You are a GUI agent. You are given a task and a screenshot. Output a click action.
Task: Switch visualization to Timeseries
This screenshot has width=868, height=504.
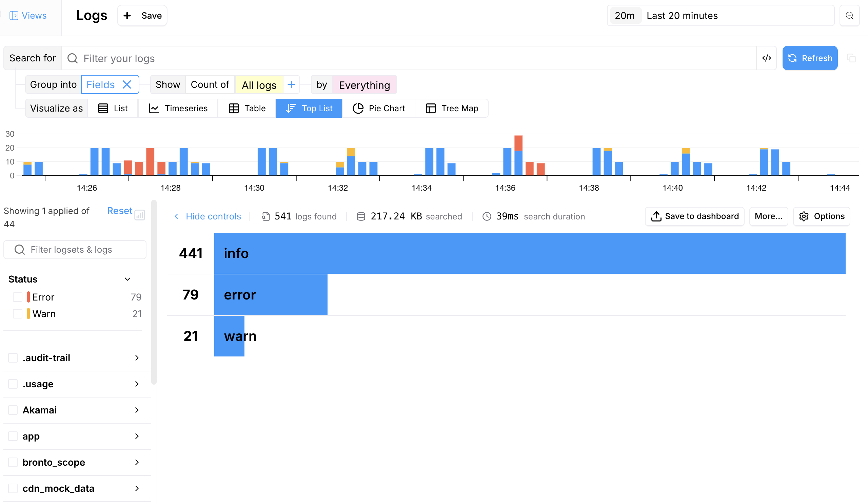coord(178,109)
